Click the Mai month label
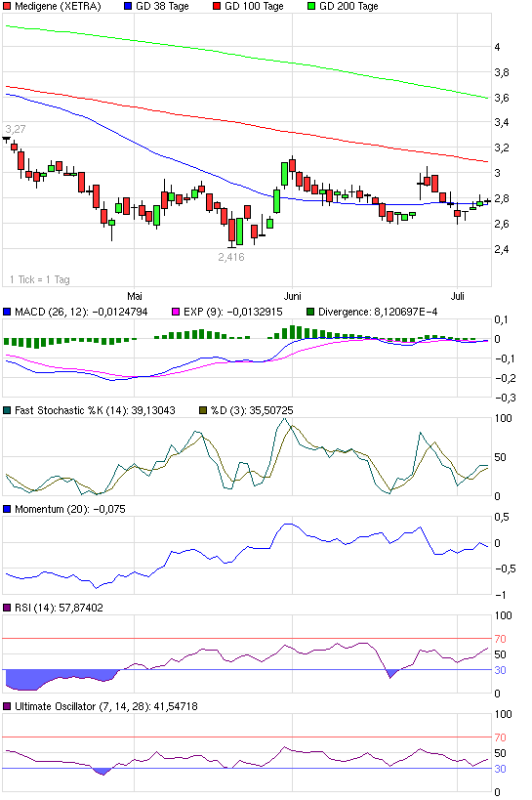 pos(134,296)
